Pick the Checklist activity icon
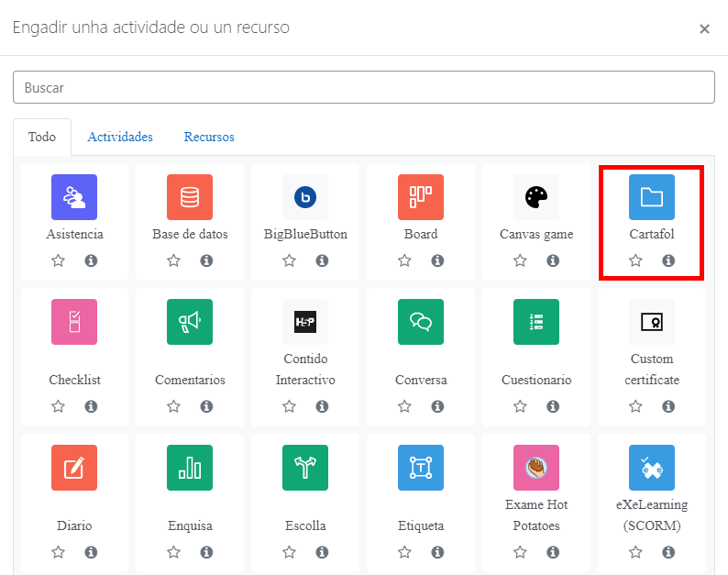This screenshot has height=575, width=728. click(74, 322)
